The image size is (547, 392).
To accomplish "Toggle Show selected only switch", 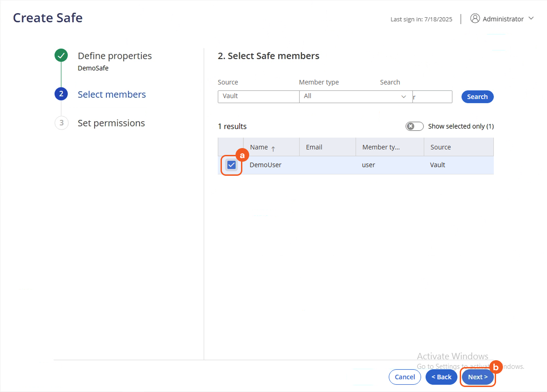I will click(x=414, y=126).
